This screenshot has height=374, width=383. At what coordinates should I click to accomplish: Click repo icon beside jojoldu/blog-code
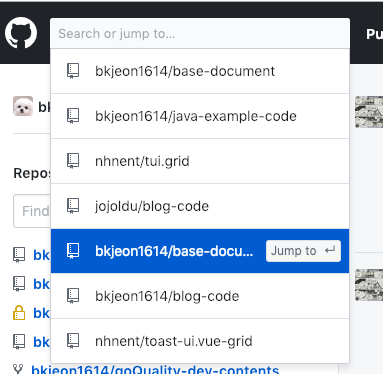coord(73,206)
